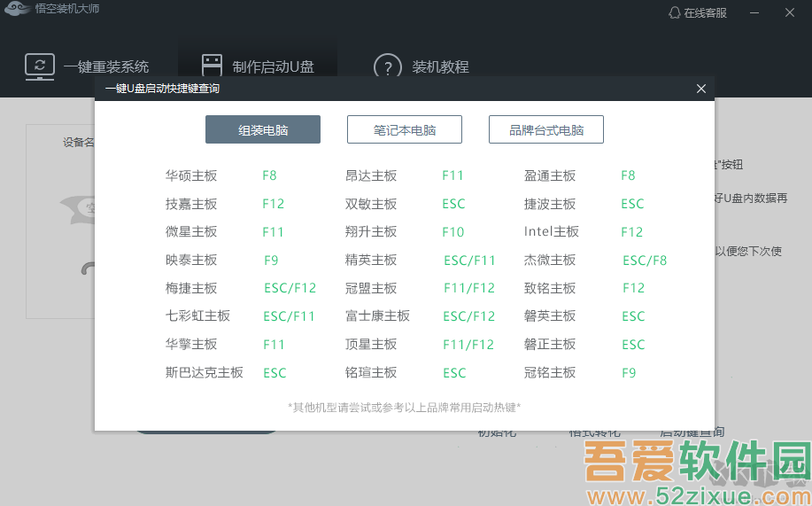Click the 顶星主板 entry
The image size is (812, 506).
click(x=371, y=344)
